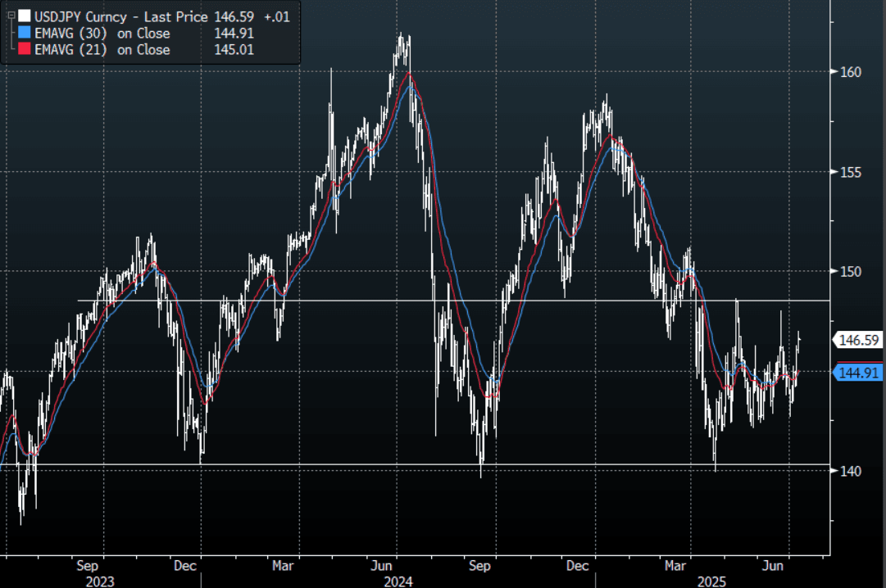Viewport: 886px width, 588px height.
Task: Click the white USDJPY series color swatch
Action: [x=25, y=16]
